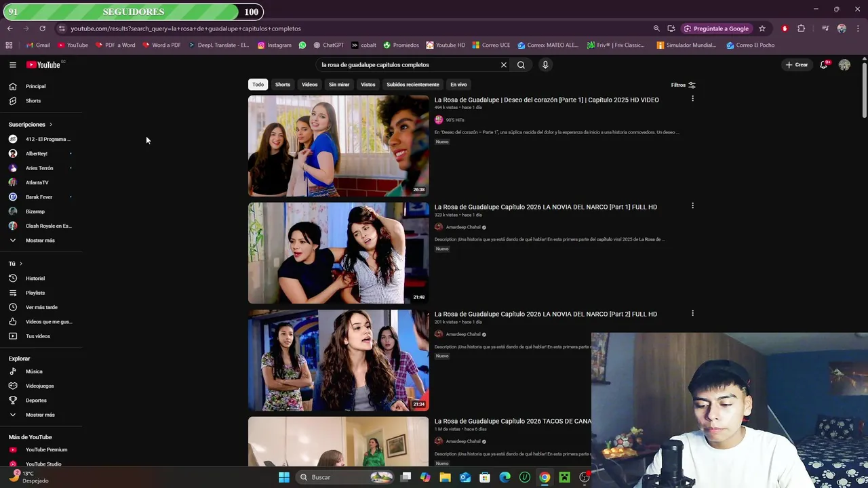
Task: Open the Barak Fever subscription
Action: tap(41, 197)
